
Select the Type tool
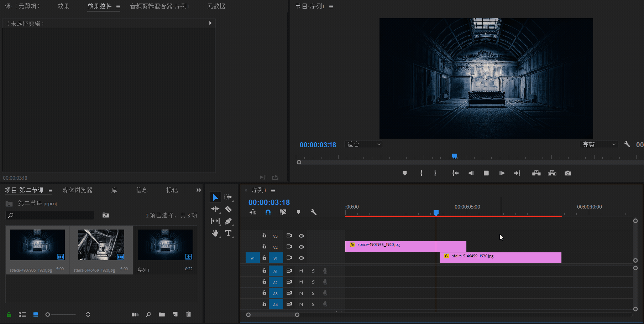click(229, 233)
